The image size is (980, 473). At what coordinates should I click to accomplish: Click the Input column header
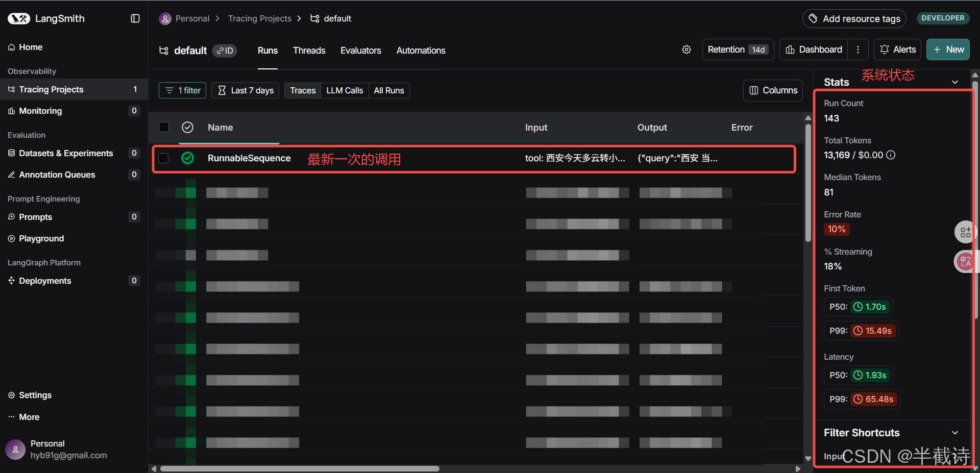[536, 128]
